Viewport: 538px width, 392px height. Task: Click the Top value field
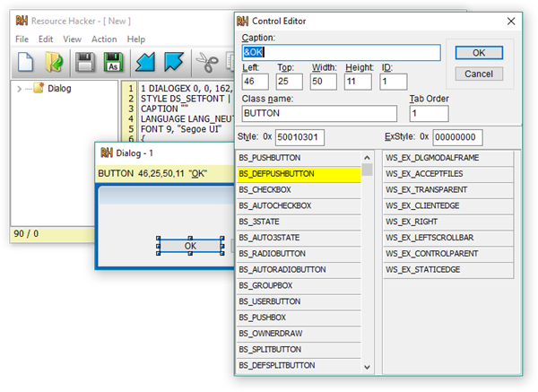[x=290, y=82]
